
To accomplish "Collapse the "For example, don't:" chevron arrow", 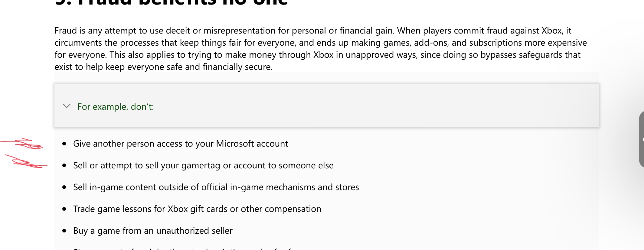I will pos(67,106).
